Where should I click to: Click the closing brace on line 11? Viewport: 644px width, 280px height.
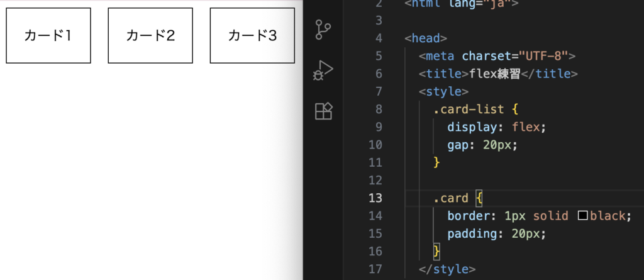[436, 163]
